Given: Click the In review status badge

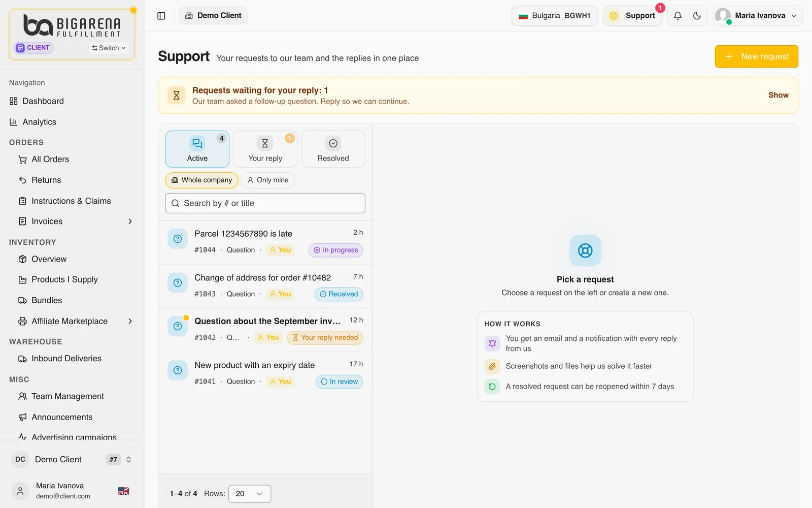Looking at the screenshot, I should click(340, 382).
